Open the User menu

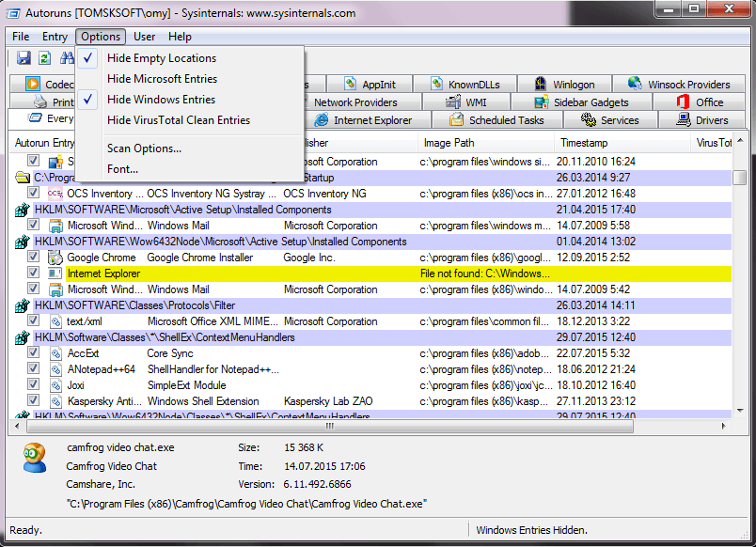144,37
